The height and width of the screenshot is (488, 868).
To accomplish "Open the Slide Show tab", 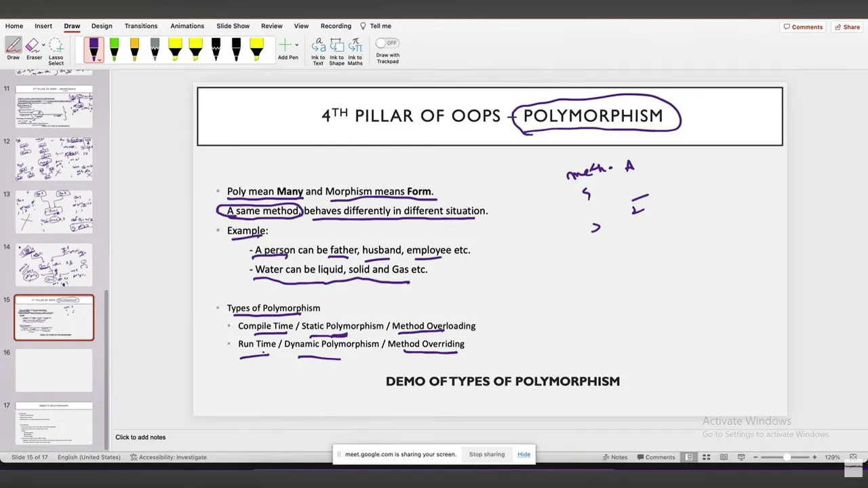I will pos(233,26).
